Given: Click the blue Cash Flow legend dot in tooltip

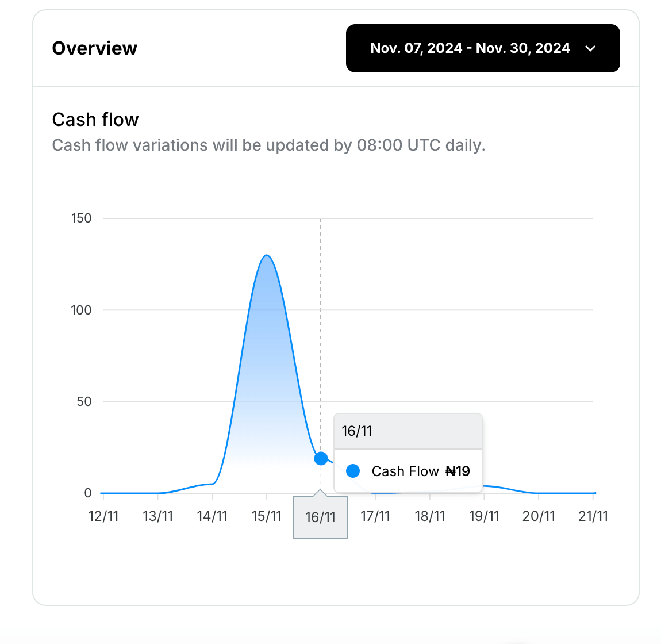Looking at the screenshot, I should click(353, 471).
